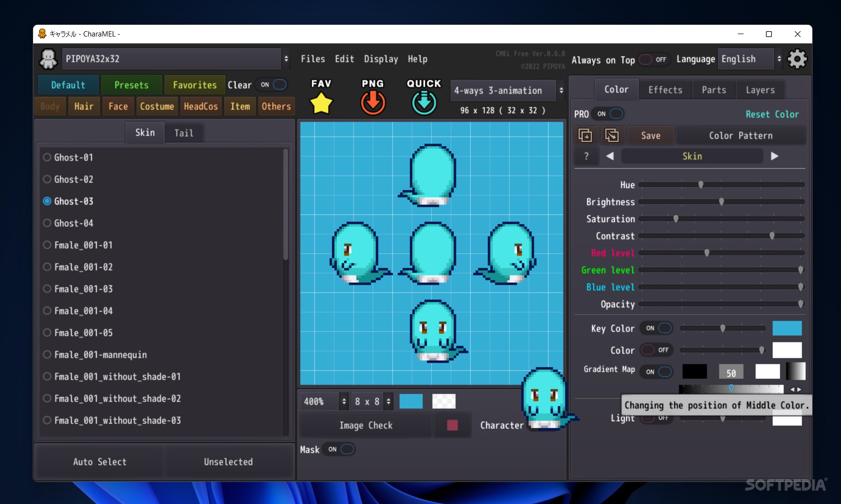
Task: Go to next color part with right arrow
Action: coord(775,156)
